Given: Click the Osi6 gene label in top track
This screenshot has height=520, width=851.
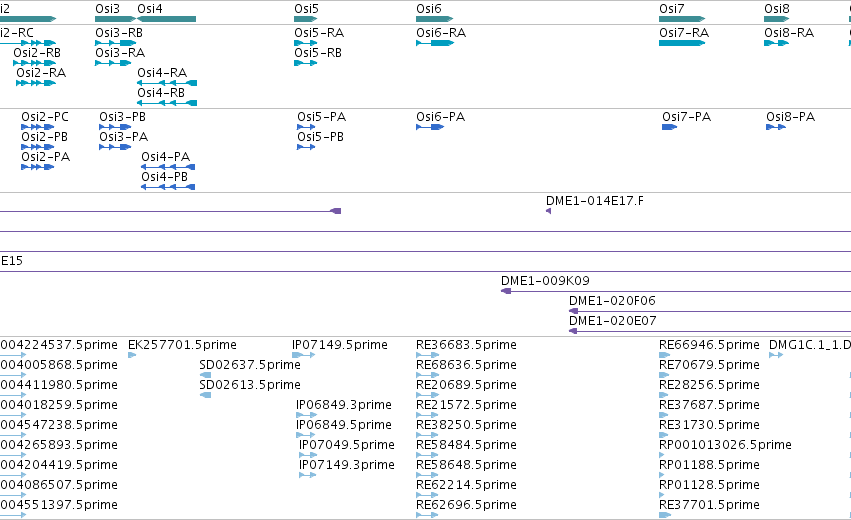Looking at the screenshot, I should coord(429,9).
